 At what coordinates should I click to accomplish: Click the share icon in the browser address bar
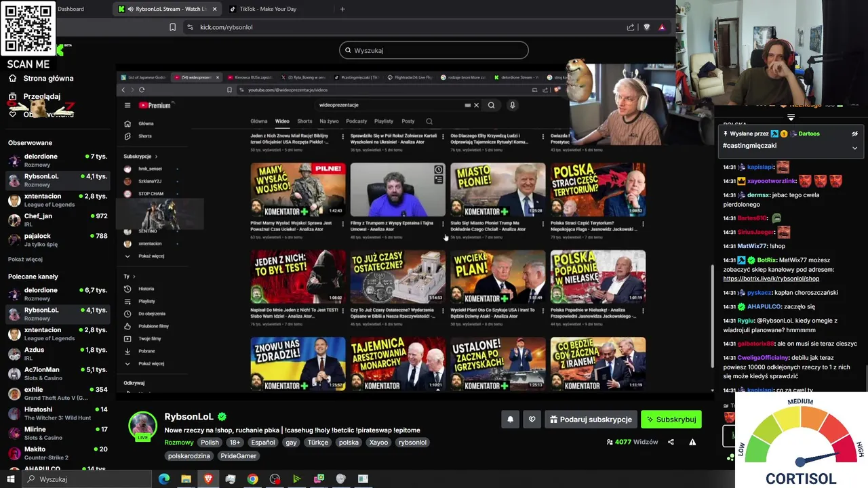click(631, 27)
